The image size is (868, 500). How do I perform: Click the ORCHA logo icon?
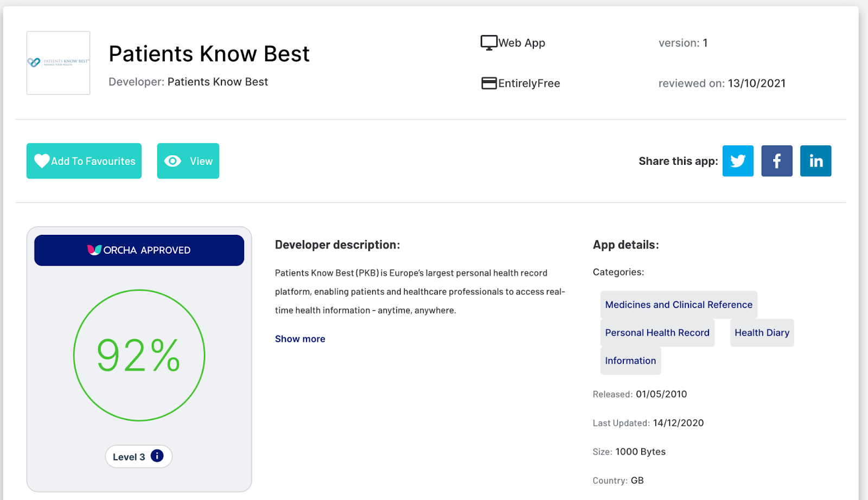(94, 250)
